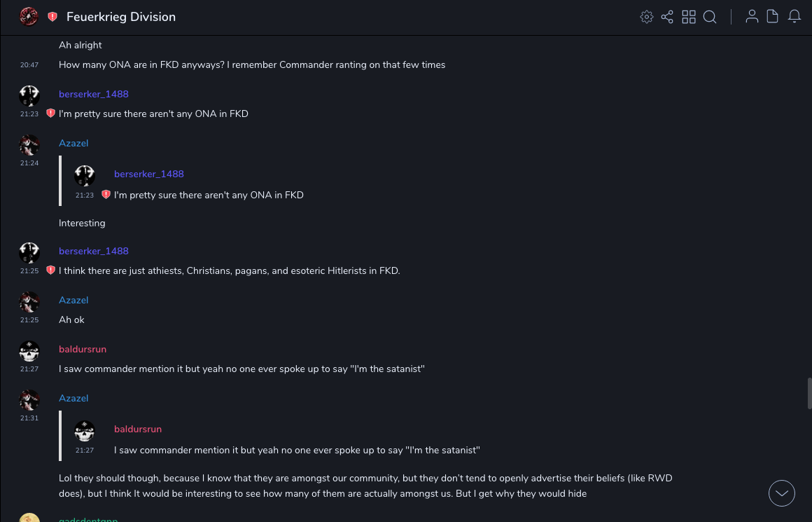Open the settings gear icon in header
812x522 pixels.
647,17
